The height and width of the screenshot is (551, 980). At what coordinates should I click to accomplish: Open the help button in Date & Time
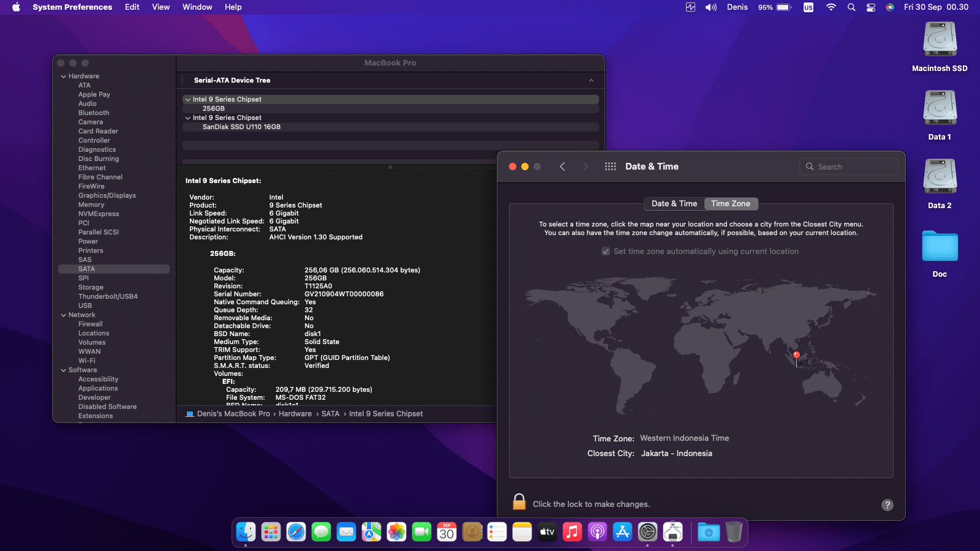[x=888, y=505]
